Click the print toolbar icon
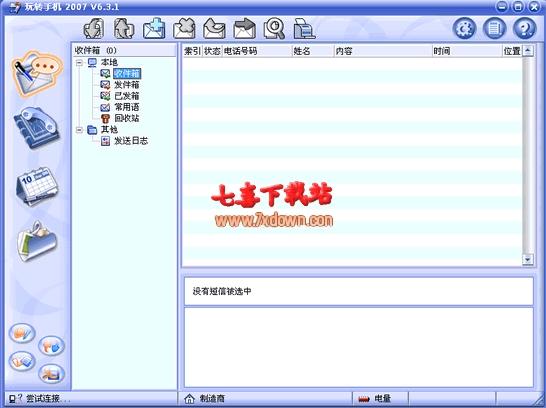 pos(304,29)
